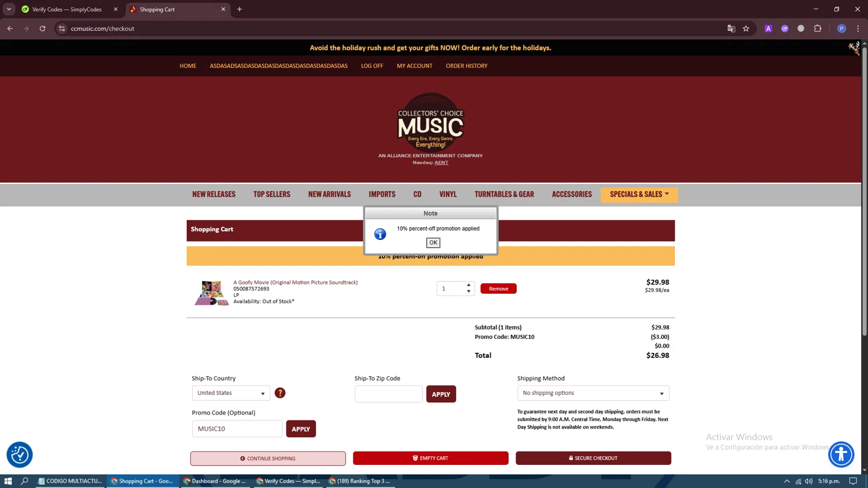Open CODIGO MULTIACTU taskbar window
868x488 pixels.
(70, 481)
